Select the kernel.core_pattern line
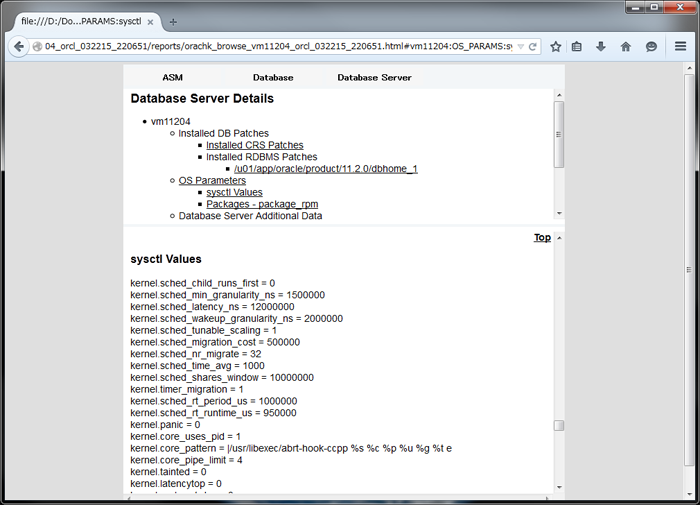700x505 pixels. click(291, 449)
